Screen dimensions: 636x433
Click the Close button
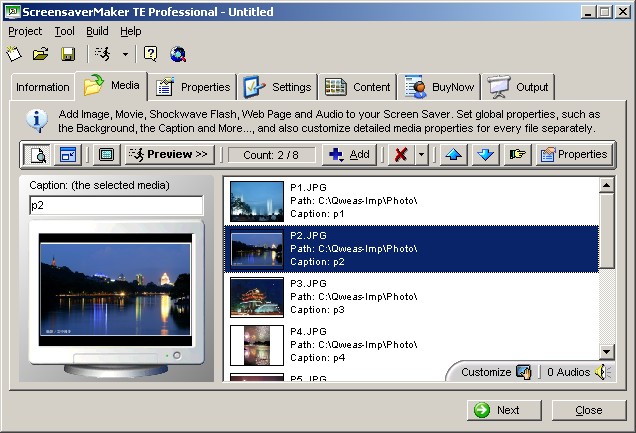(x=589, y=410)
